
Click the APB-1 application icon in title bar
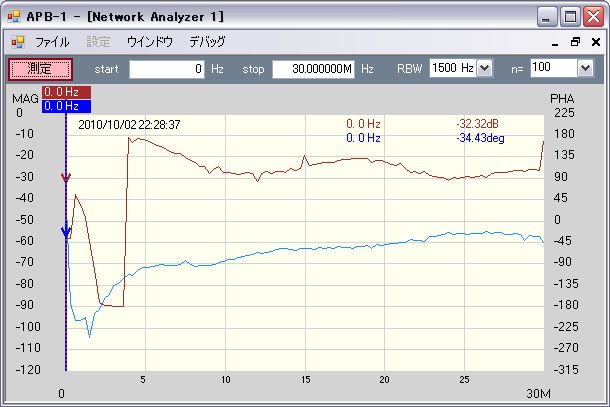click(15, 16)
